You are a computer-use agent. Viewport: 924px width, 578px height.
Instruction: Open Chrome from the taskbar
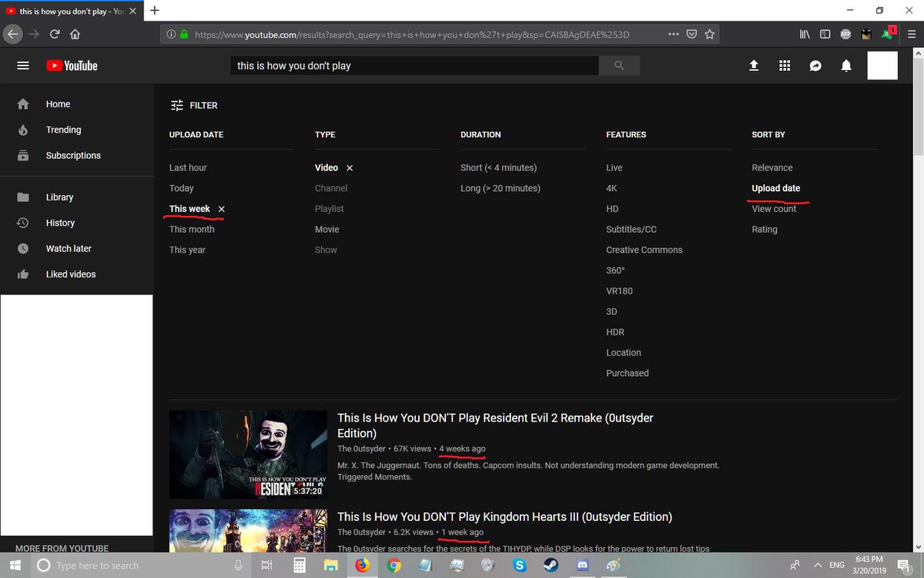click(393, 565)
